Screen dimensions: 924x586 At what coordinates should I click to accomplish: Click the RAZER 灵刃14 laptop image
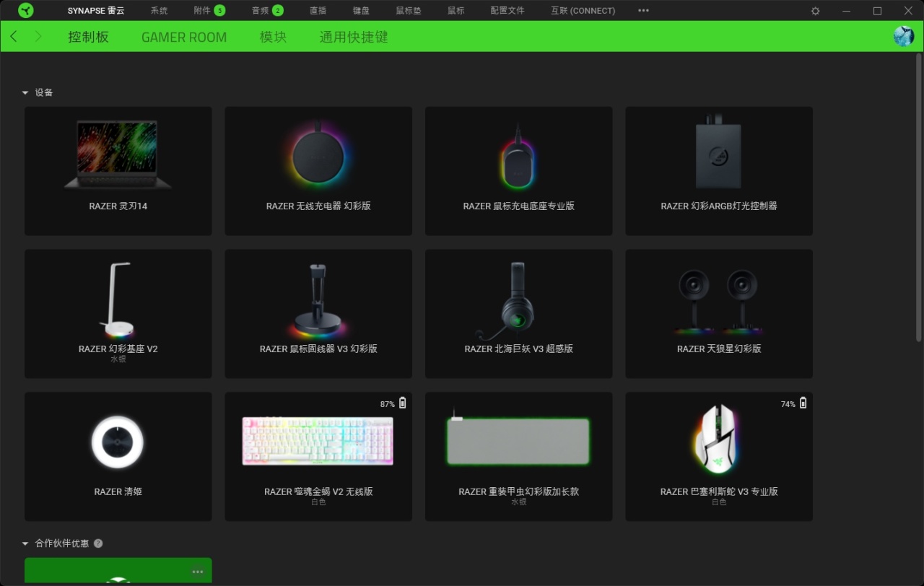point(118,155)
